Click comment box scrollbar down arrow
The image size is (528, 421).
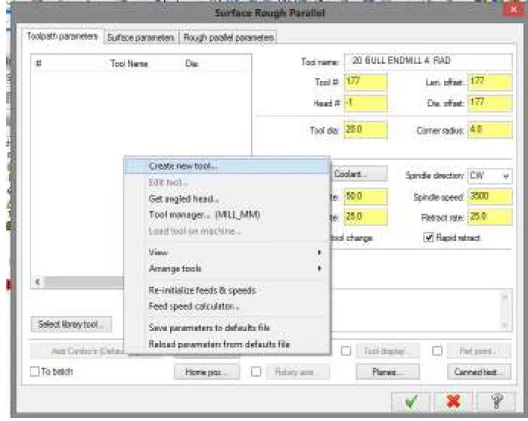505,324
